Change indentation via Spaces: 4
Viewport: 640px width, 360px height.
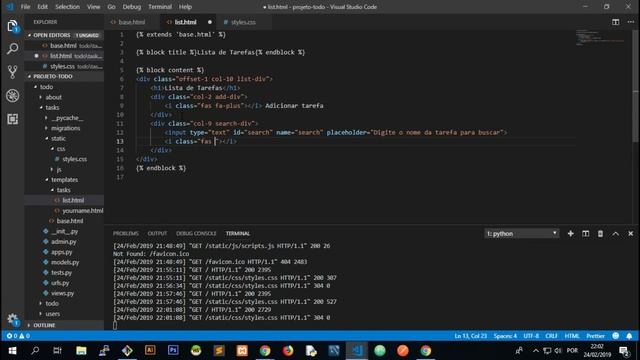coord(505,336)
